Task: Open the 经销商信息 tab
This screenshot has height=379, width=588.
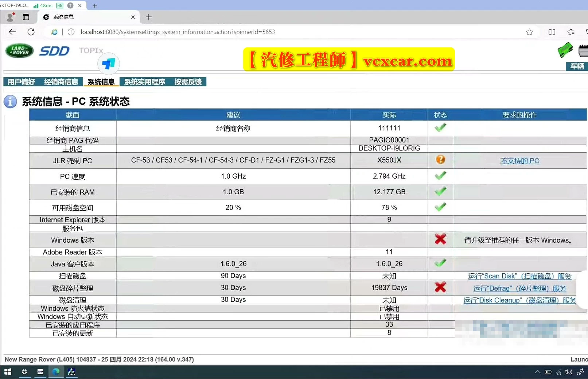Action: 61,82
